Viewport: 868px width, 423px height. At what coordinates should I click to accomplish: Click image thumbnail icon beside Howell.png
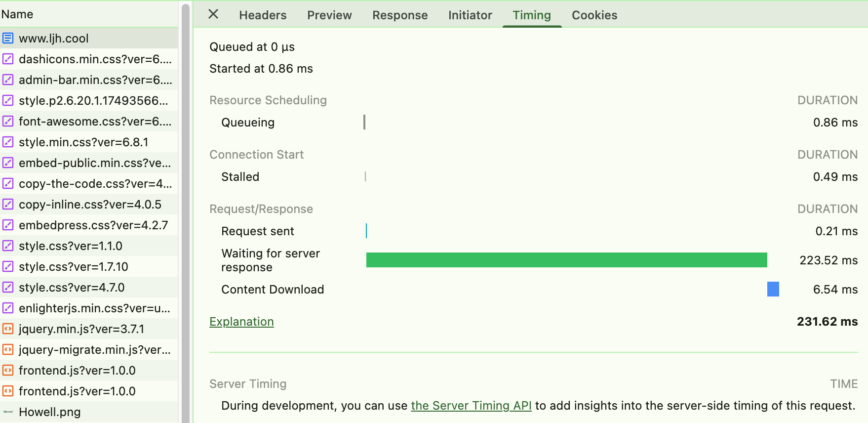coord(8,412)
